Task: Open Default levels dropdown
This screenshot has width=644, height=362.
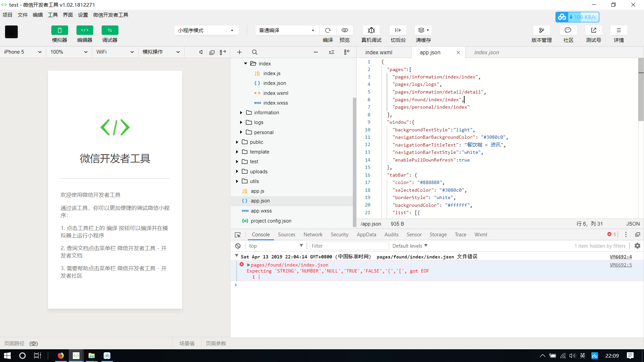Action: pyautogui.click(x=410, y=246)
